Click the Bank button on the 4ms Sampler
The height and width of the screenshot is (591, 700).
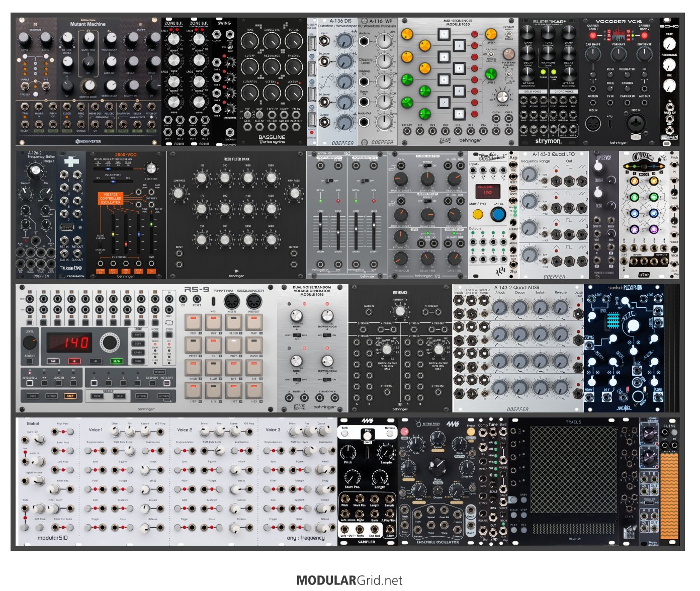[x=345, y=435]
